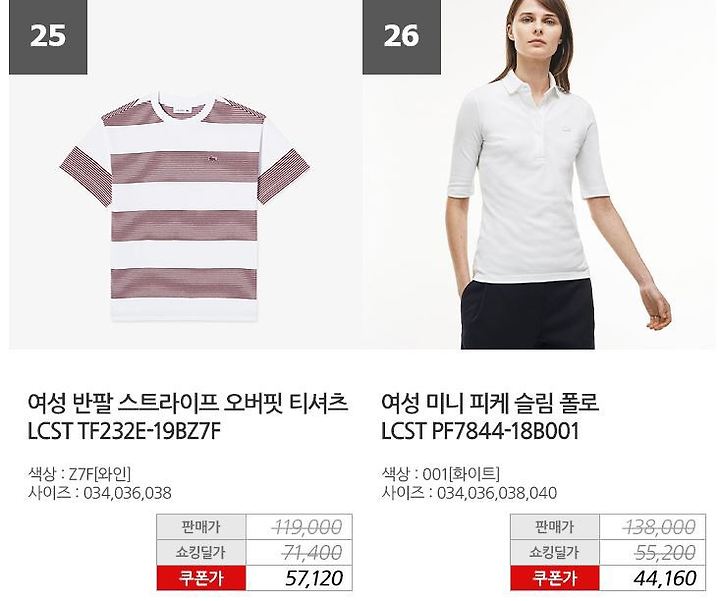
Task: Click size list 034,036,038
Action: point(127,494)
